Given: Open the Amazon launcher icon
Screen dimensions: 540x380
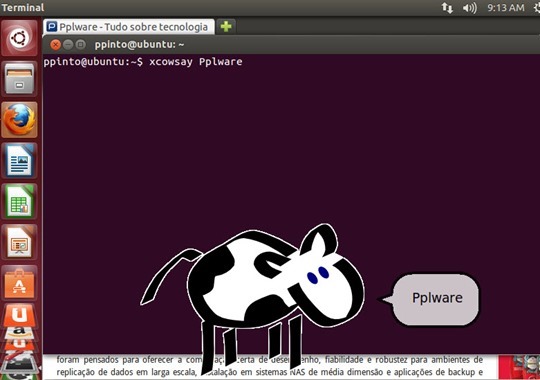Looking at the screenshot, I should [x=19, y=332].
